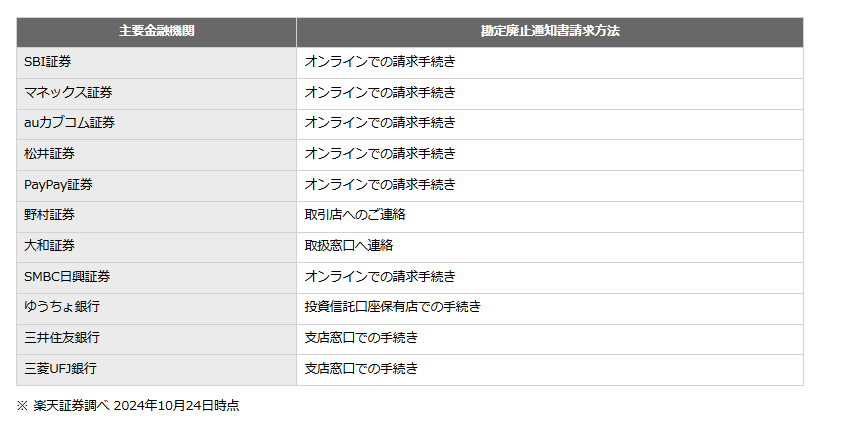Image resolution: width=843 pixels, height=440 pixels.
Task: Click the 主要金融機関 column header
Action: pos(156,32)
